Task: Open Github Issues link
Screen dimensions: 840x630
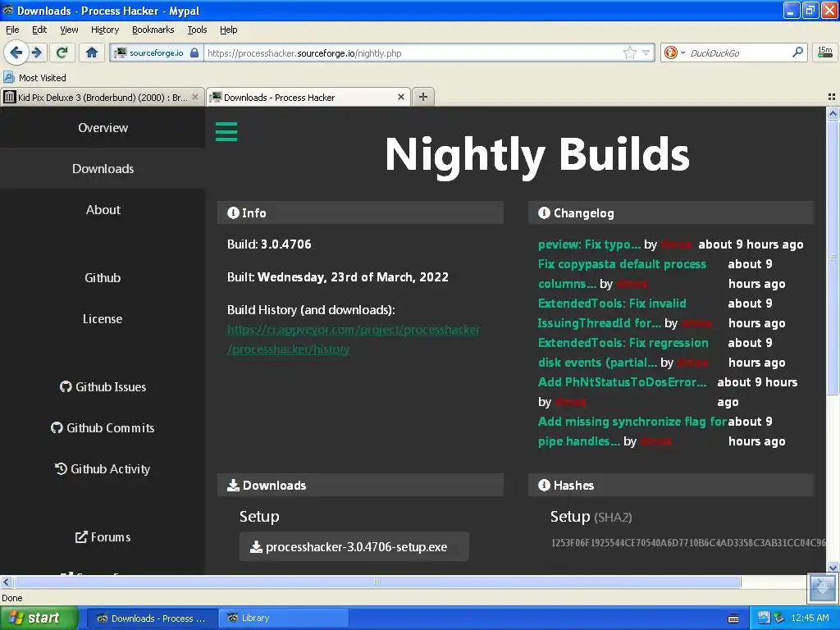Action: tap(103, 387)
